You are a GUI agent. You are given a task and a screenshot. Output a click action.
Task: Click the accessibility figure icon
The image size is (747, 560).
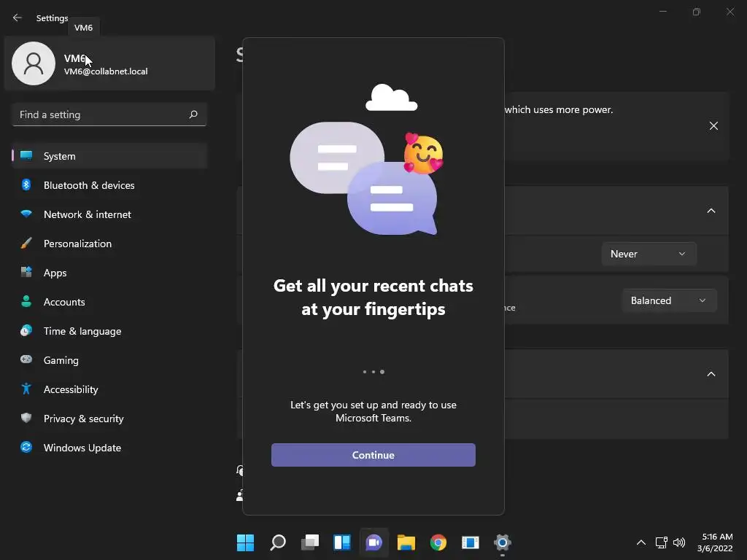[x=26, y=389]
